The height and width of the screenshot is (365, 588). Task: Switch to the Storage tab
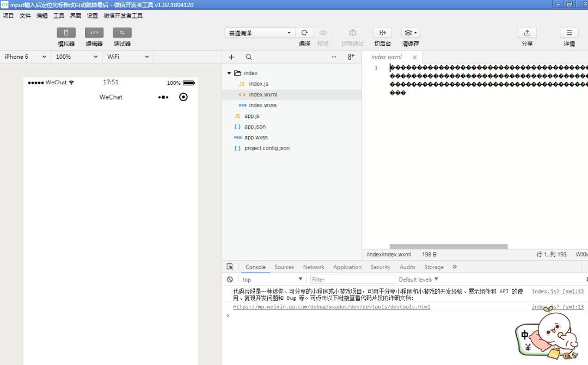[x=434, y=267]
